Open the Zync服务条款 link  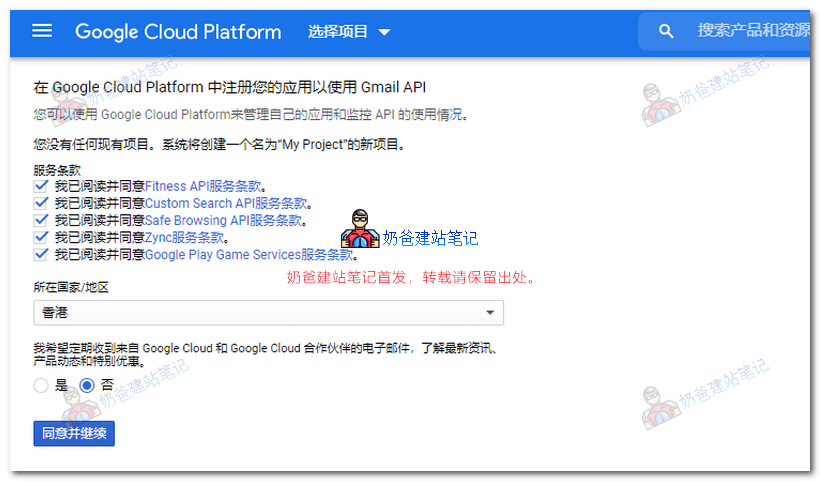(x=184, y=238)
